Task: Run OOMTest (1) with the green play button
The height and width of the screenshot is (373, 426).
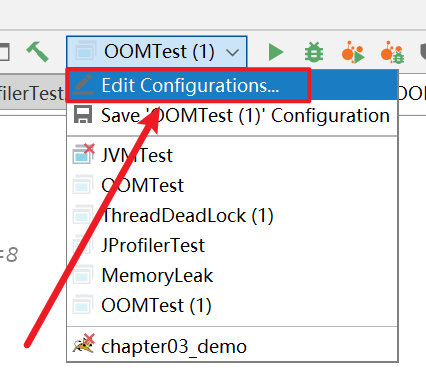Action: click(276, 52)
